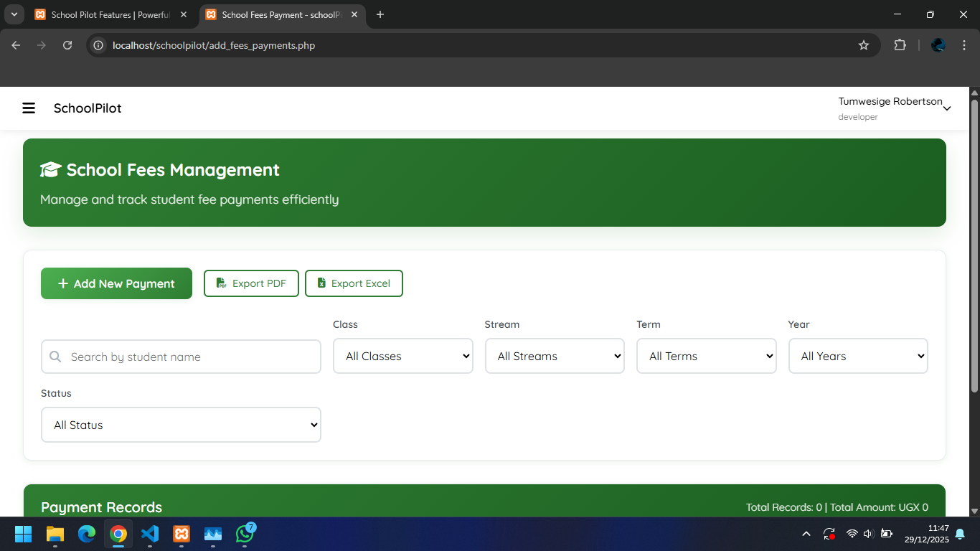Launch Visual Studio Code from the taskbar
Viewport: 980px width, 551px height.
coord(150,534)
